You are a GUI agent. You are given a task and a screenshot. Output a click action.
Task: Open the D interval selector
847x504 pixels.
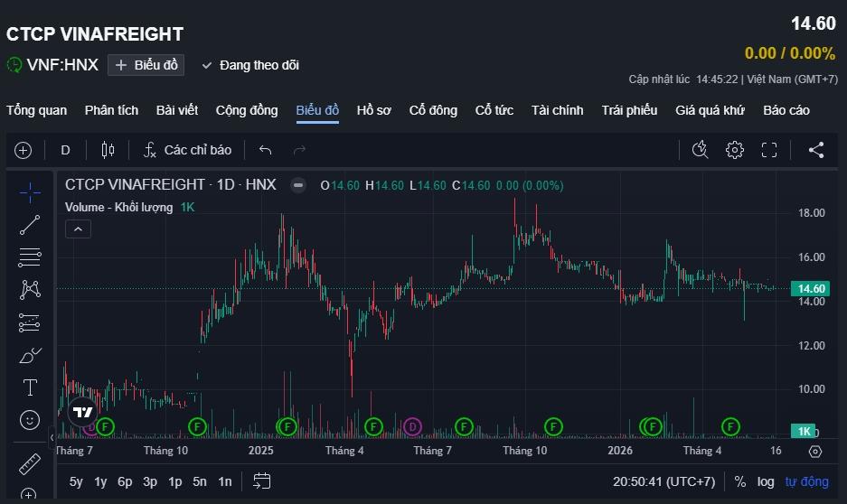coord(65,150)
